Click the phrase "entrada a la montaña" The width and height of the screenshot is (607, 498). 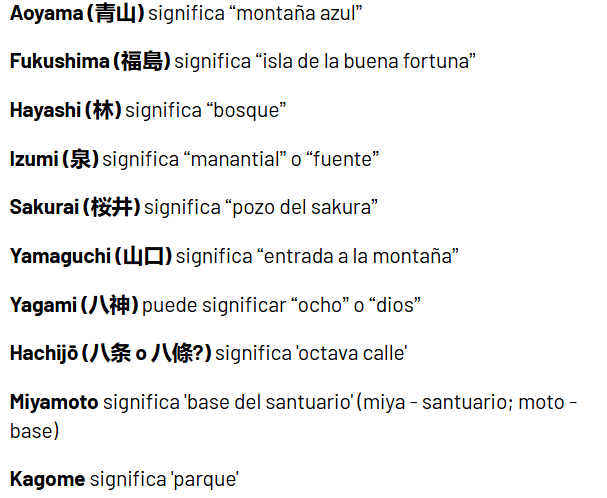358,256
